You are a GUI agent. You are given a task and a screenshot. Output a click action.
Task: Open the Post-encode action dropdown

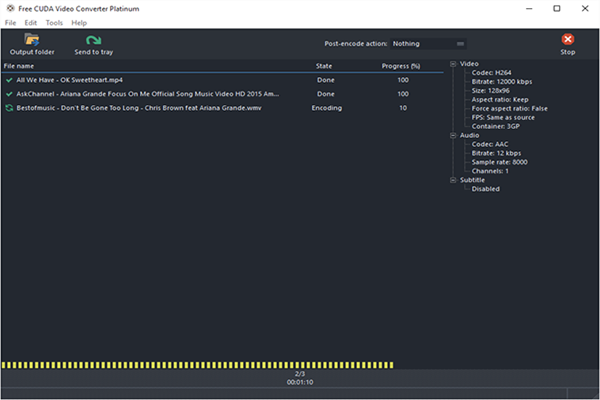(428, 44)
